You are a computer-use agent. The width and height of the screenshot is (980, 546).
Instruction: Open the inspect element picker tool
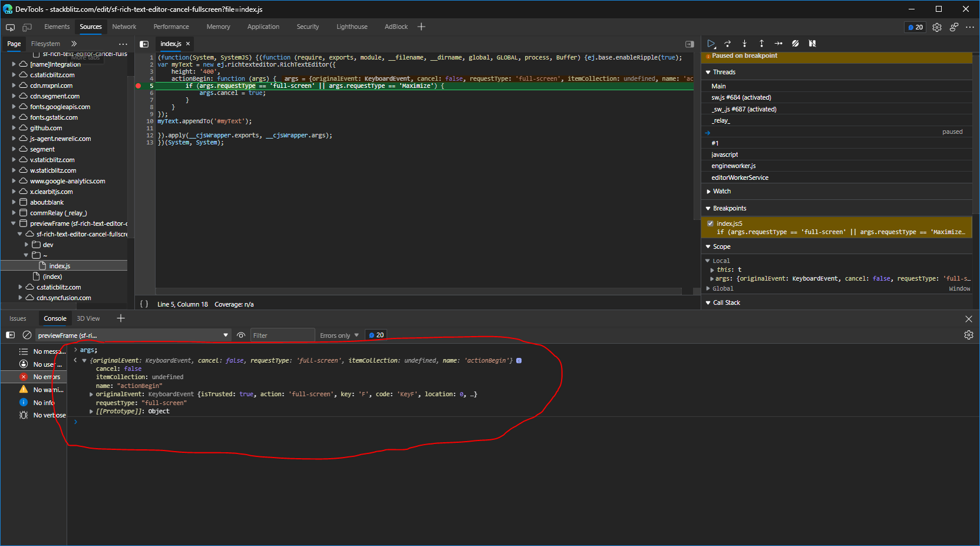11,27
